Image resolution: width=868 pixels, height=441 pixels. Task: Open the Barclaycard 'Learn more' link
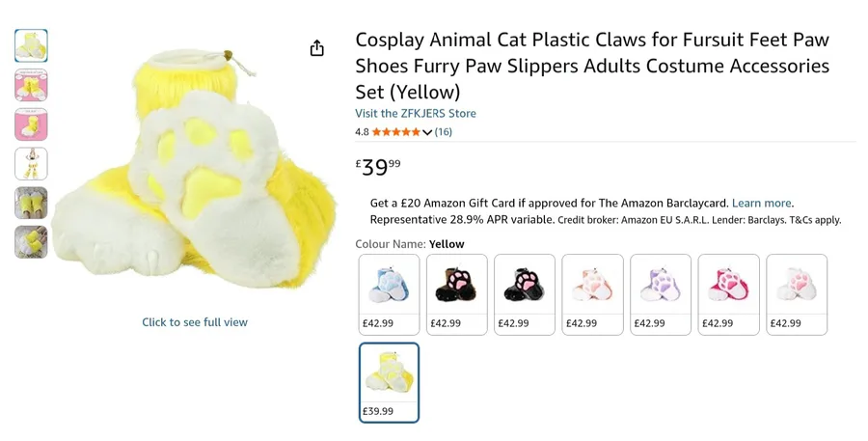tap(761, 204)
